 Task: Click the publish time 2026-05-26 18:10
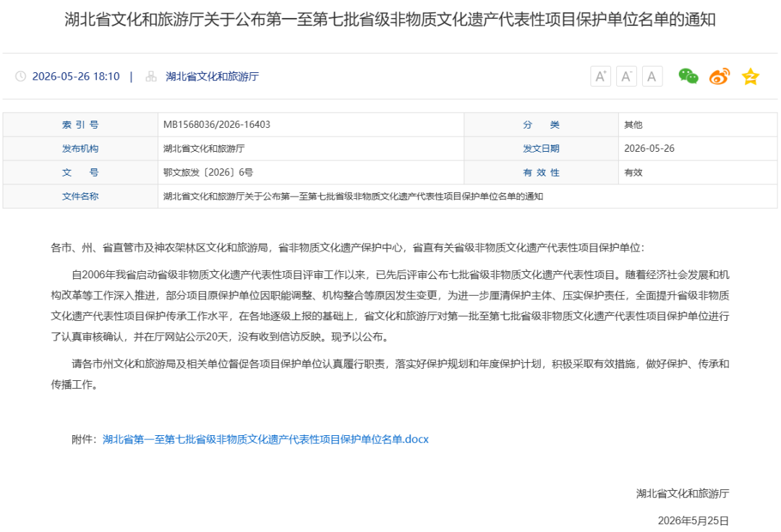coord(76,76)
